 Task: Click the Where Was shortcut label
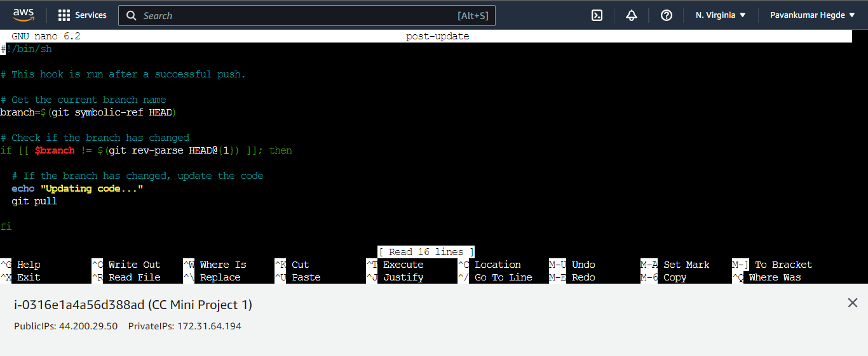[775, 277]
